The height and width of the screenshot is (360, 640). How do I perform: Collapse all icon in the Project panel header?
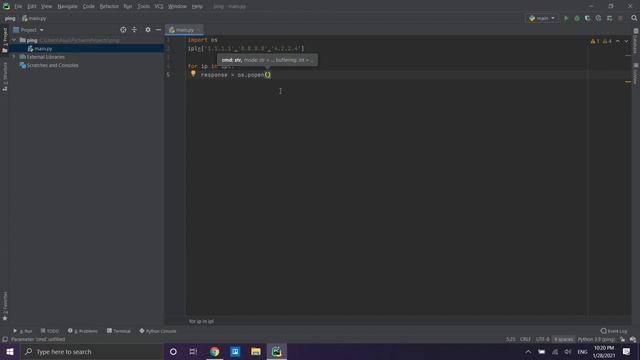[134, 30]
